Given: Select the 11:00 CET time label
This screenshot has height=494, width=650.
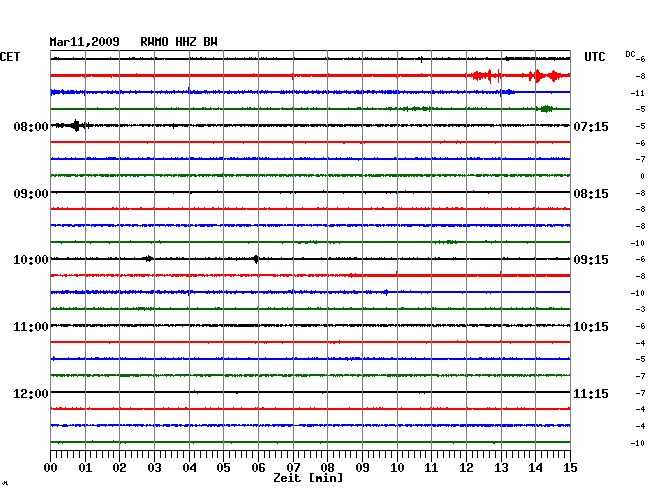Looking at the screenshot, I should click(31, 327).
